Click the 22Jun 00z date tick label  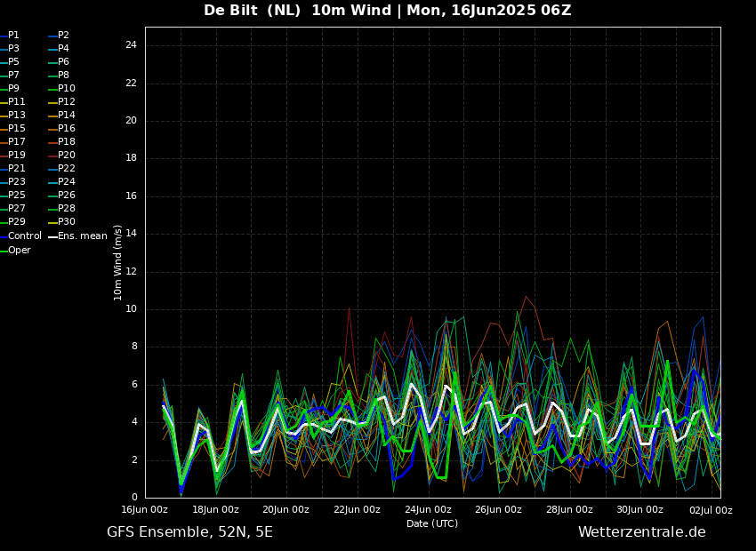click(x=357, y=510)
